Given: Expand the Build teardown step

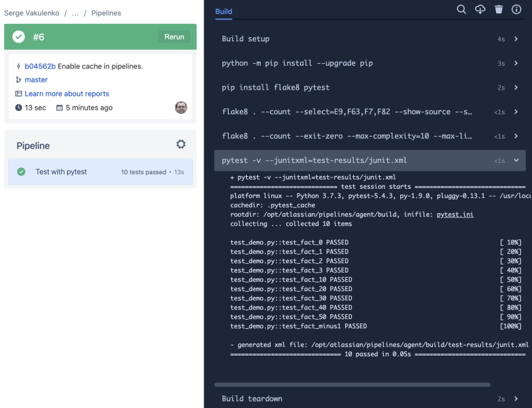Looking at the screenshot, I should point(370,399).
